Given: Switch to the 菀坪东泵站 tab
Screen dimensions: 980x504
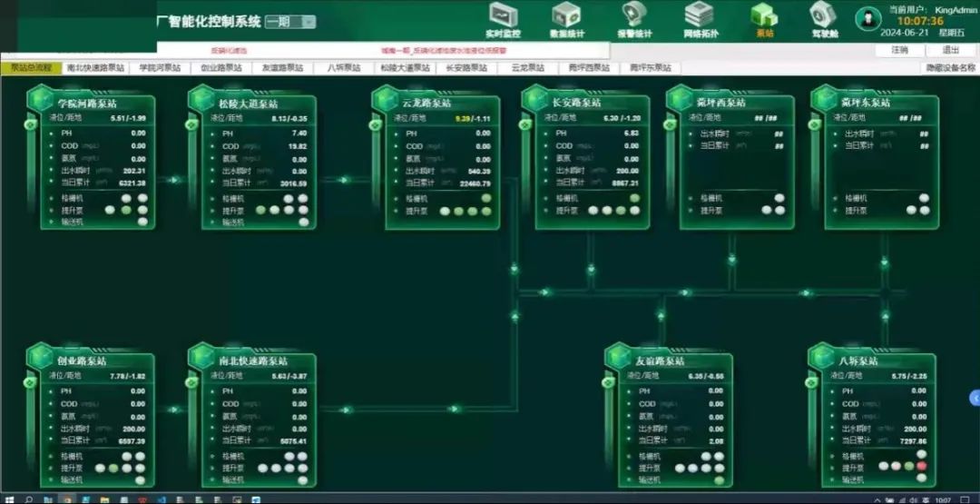Looking at the screenshot, I should coord(651,68).
